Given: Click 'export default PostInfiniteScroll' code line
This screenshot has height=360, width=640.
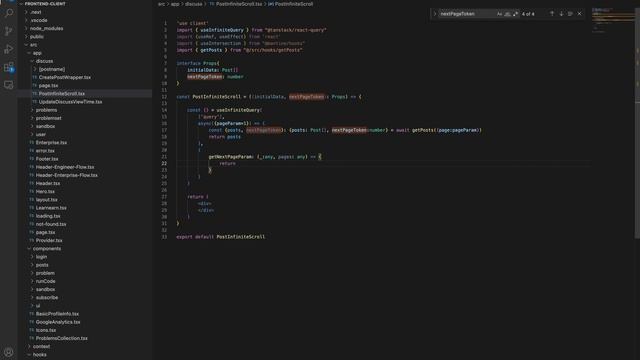Looking at the screenshot, I should tap(220, 237).
